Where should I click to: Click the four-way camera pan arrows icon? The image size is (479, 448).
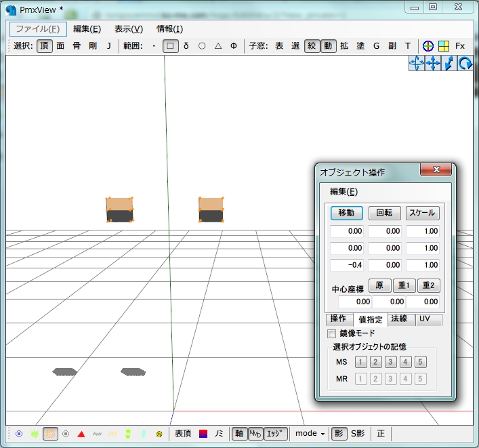click(x=432, y=63)
